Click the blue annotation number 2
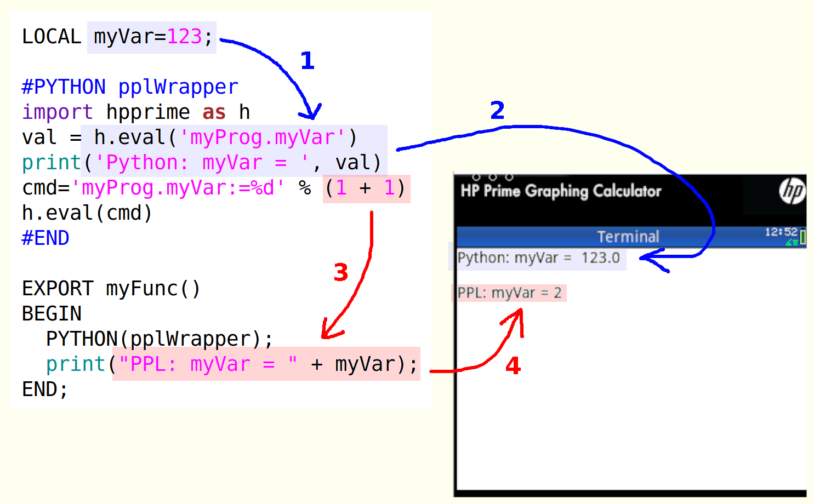This screenshot has width=814, height=504. 497,111
